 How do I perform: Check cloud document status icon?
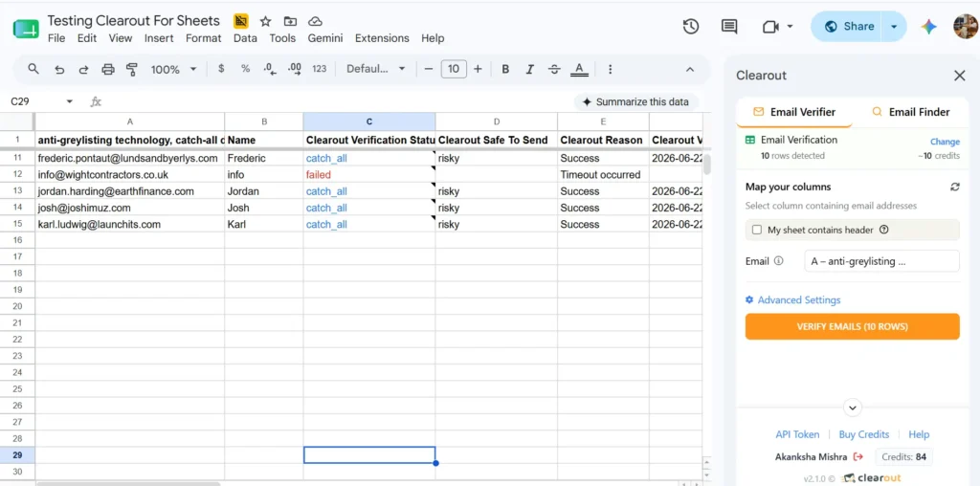pos(316,21)
